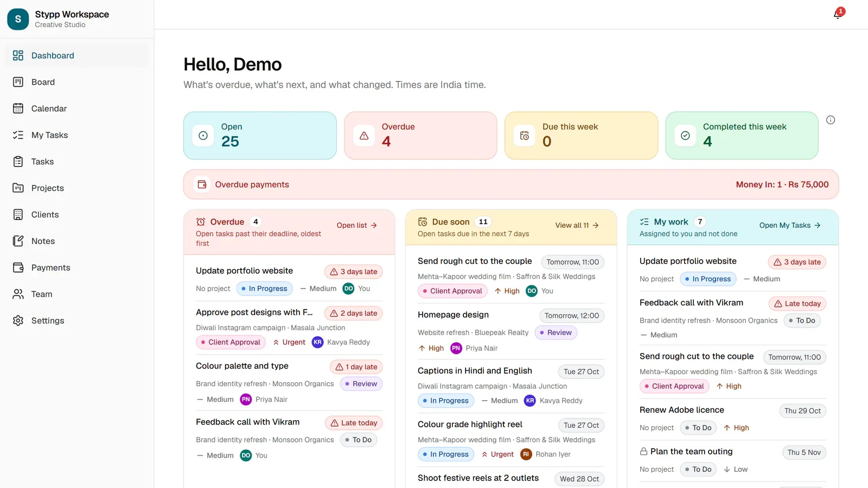Open the Colour palette and type task

(242, 366)
